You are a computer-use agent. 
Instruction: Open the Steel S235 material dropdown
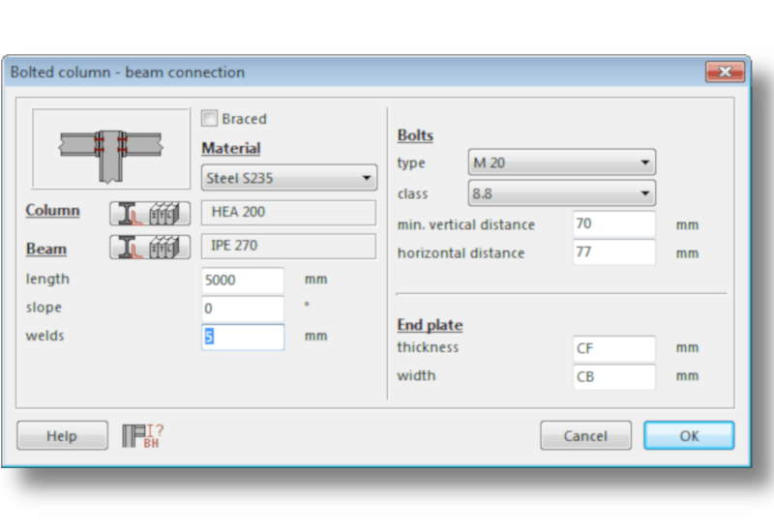pyautogui.click(x=289, y=178)
